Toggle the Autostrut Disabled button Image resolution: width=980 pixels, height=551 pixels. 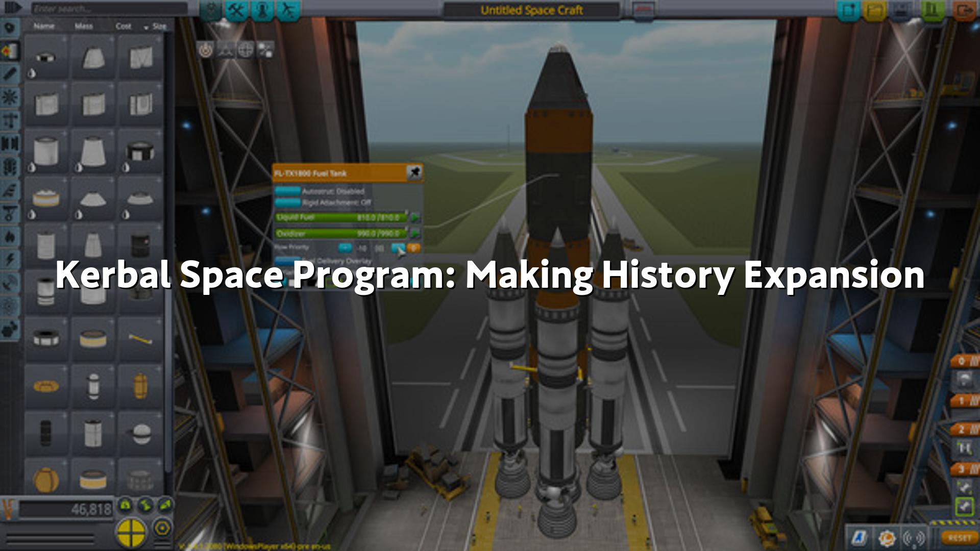[x=288, y=191]
